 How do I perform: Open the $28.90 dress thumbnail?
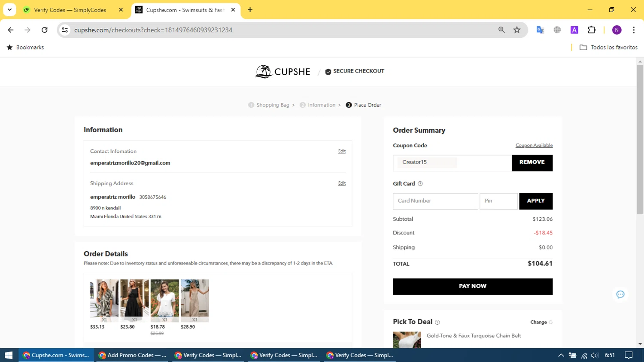(x=195, y=301)
